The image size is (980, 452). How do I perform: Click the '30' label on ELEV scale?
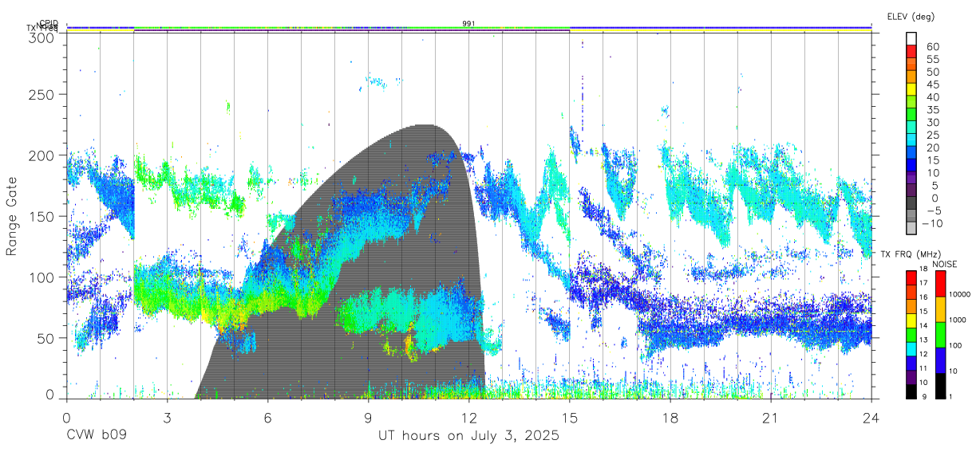[x=932, y=123]
